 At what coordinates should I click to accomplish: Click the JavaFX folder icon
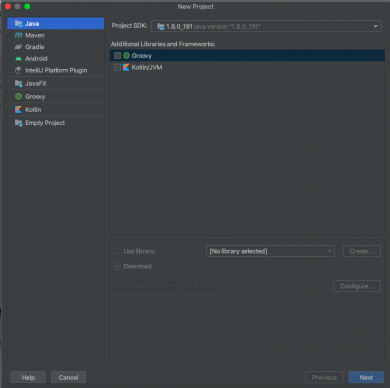18,83
